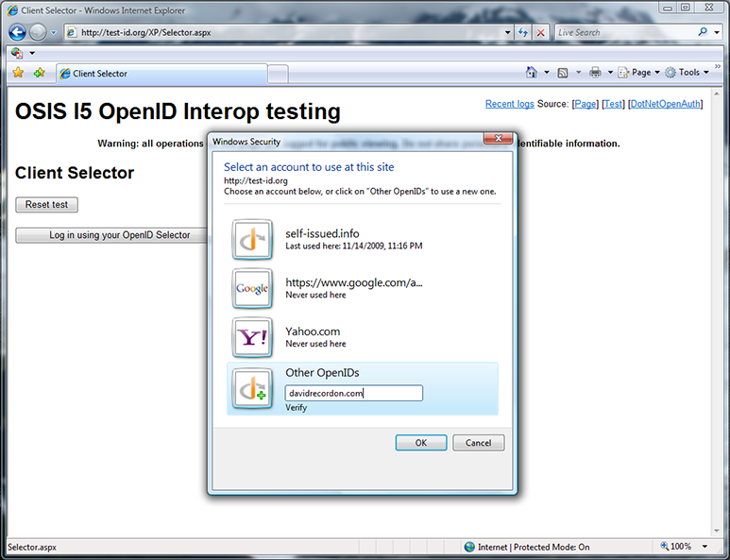
Task: Choose the Google account icon
Action: pos(252,288)
